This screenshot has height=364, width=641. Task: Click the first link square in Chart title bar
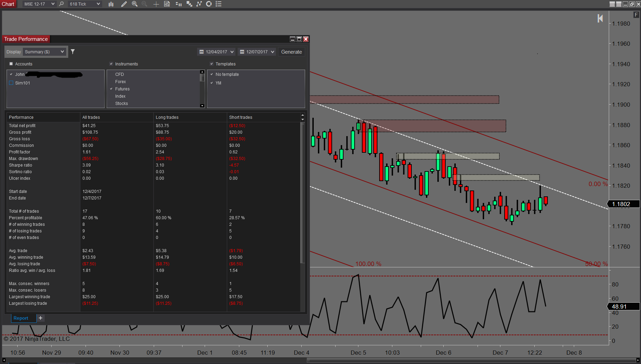tap(612, 4)
